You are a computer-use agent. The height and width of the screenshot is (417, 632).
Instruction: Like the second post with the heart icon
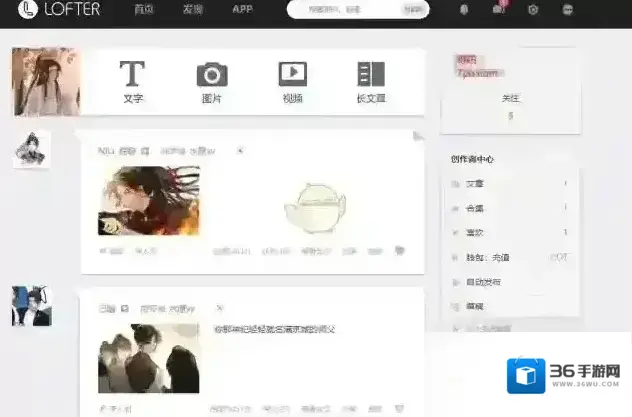point(399,409)
